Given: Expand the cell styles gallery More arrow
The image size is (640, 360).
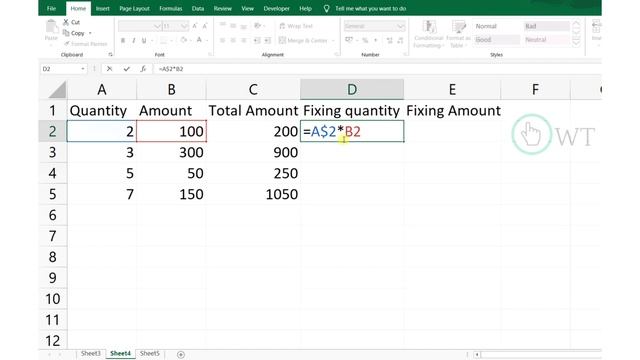Looking at the screenshot, I should click(x=576, y=42).
